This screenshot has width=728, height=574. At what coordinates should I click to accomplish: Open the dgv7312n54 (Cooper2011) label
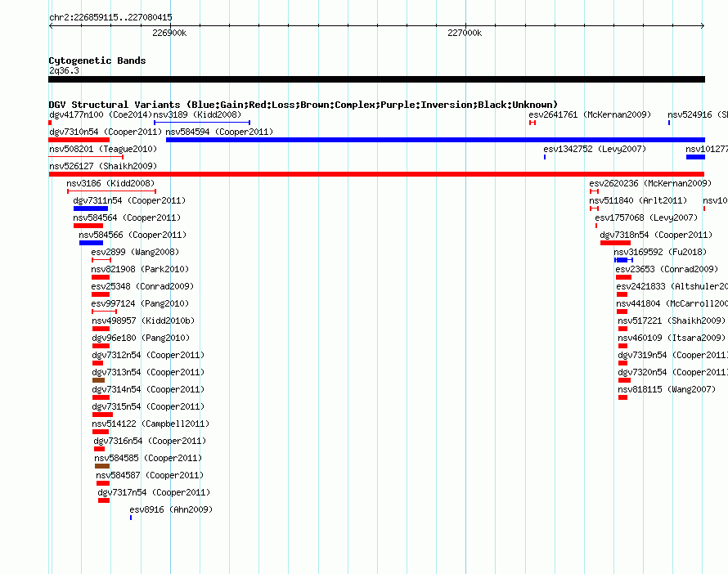tap(148, 355)
